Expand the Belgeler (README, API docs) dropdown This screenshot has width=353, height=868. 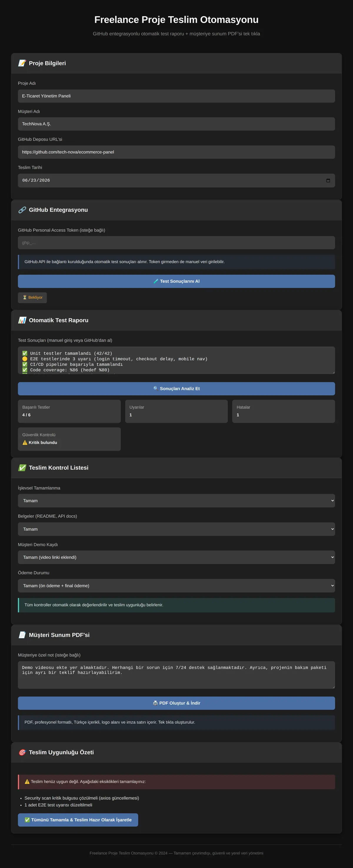[176, 529]
